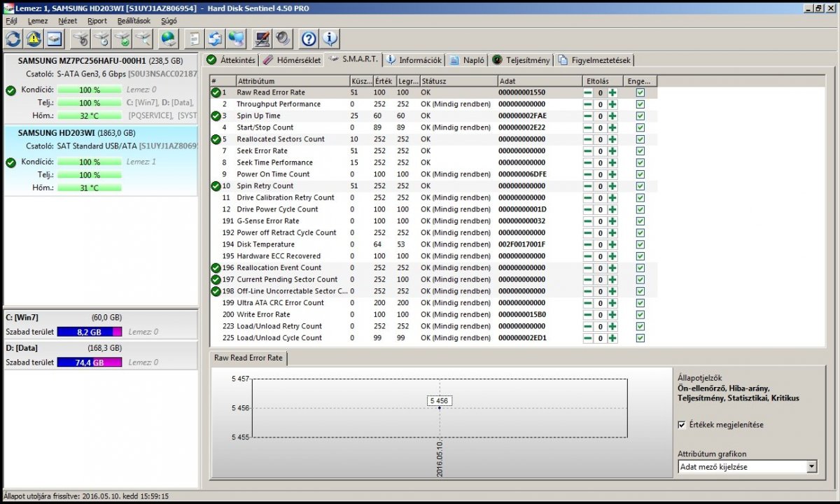
Task: Click the yellow warning triangle toolbar icon
Action: [34, 38]
